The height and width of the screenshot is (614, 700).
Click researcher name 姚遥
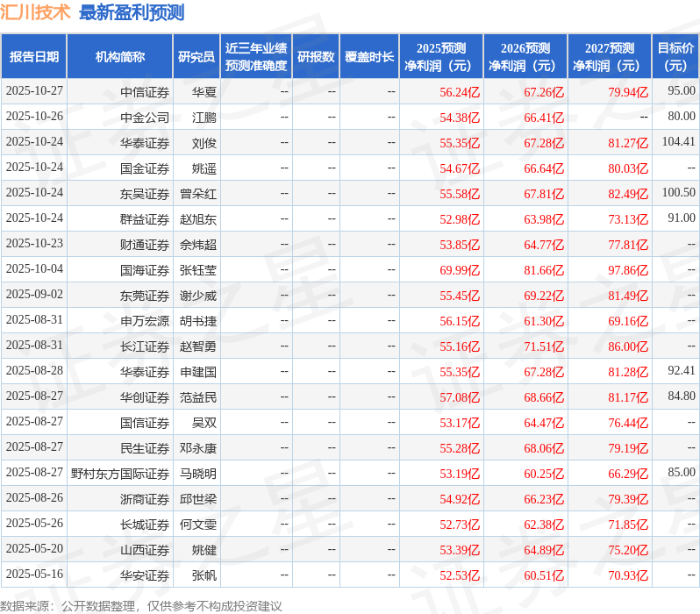[204, 168]
